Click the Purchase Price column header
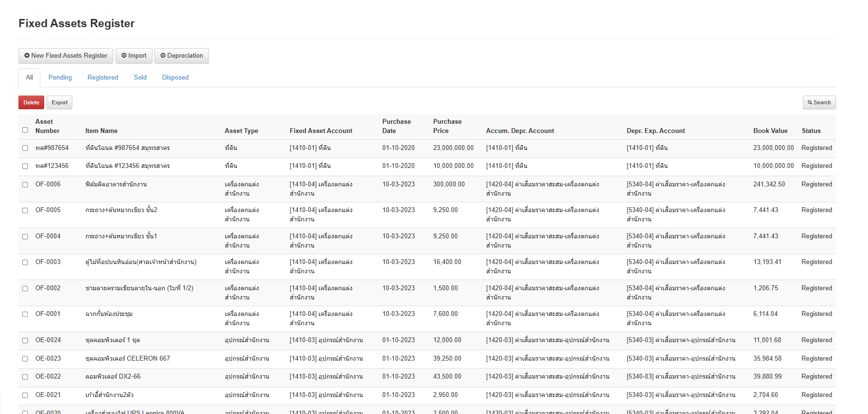This screenshot has height=414, width=868. (x=447, y=126)
